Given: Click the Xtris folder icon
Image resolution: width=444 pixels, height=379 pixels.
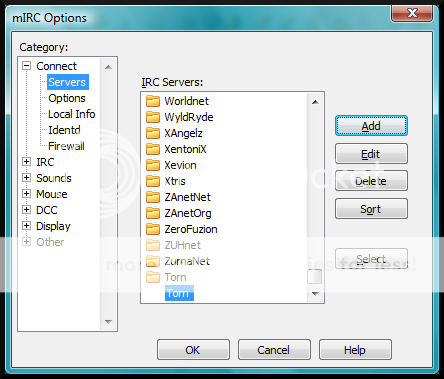Looking at the screenshot, I should click(153, 181).
